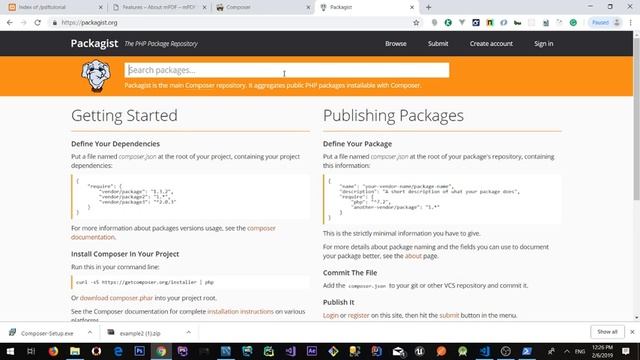The image size is (640, 360).
Task: Click the packagist.org address bar
Action: (x=233, y=23)
